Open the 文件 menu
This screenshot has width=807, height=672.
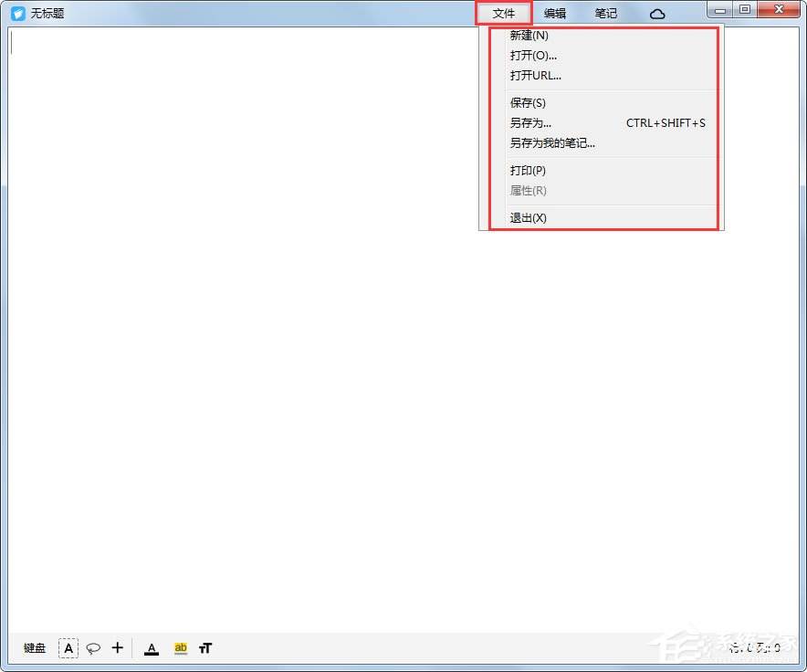tap(504, 14)
